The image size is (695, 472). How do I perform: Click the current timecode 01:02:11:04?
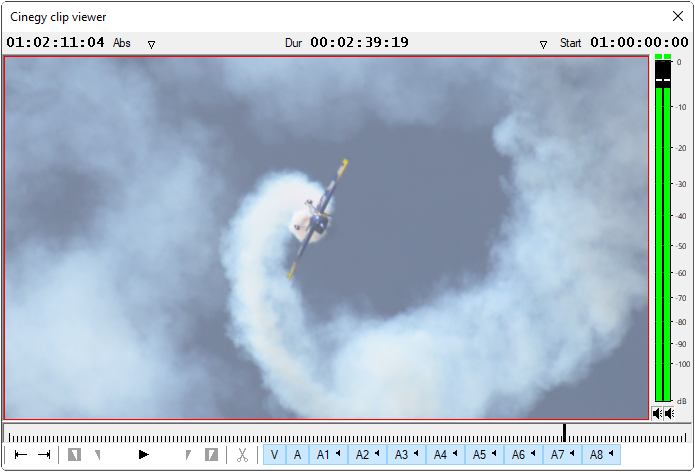55,43
